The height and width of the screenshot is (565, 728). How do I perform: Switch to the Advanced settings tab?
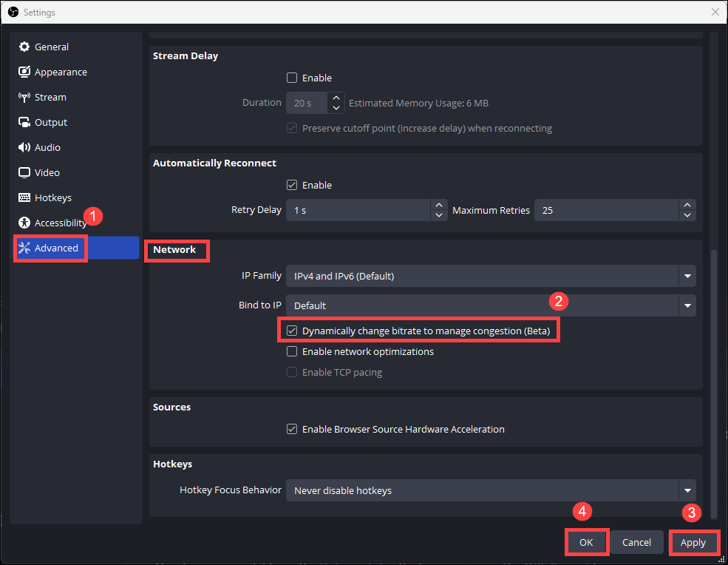[50, 248]
